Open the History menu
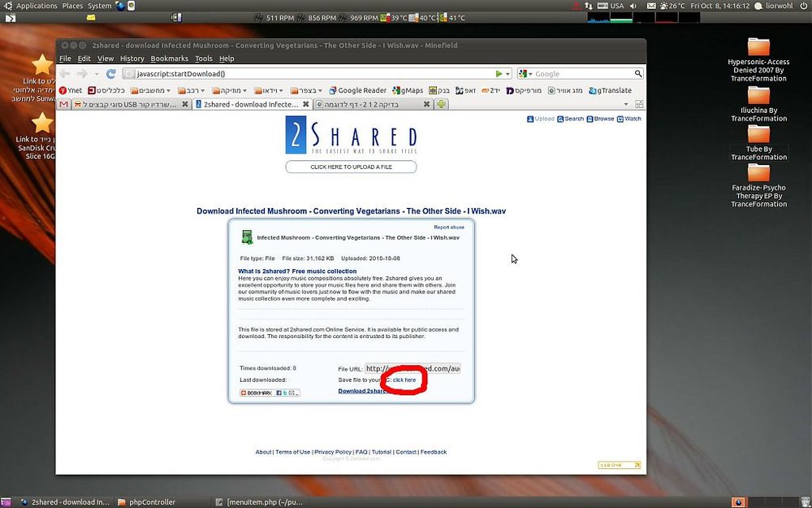Viewport: 812px width, 508px height. click(132, 59)
